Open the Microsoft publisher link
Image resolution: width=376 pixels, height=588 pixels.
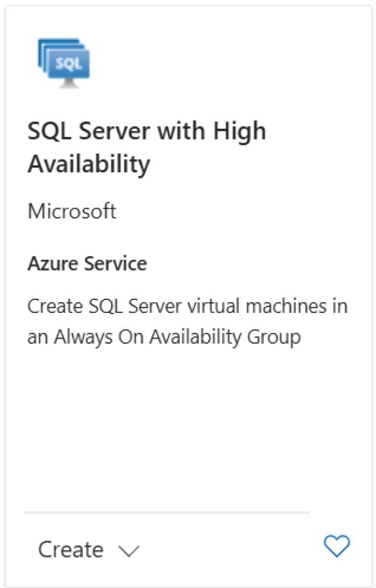[x=72, y=211]
